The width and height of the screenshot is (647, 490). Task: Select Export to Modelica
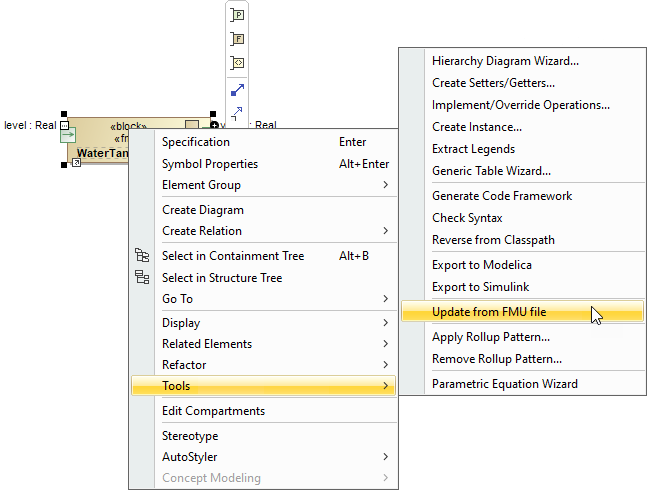click(x=481, y=265)
